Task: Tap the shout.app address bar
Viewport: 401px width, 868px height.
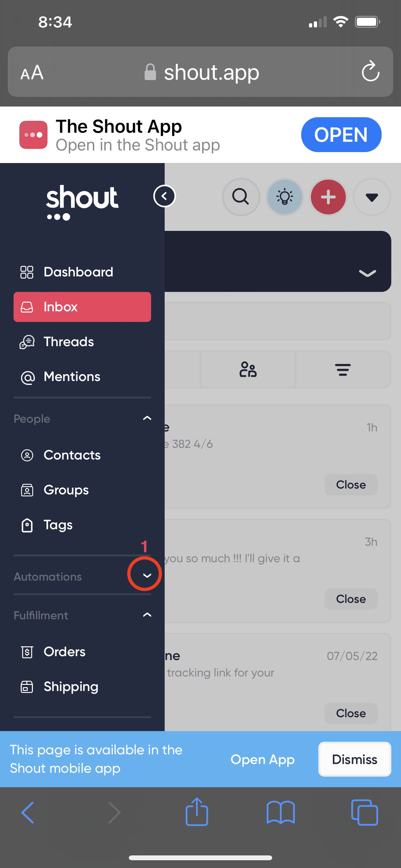Action: tap(200, 72)
